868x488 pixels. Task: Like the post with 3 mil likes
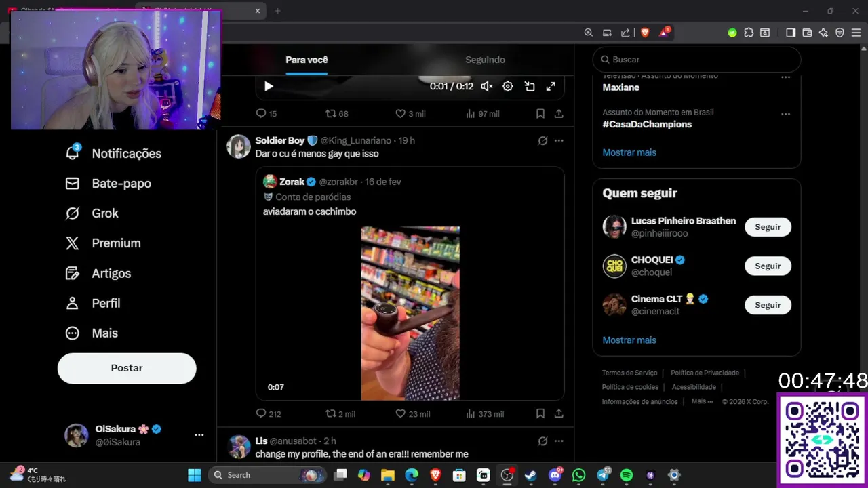[x=410, y=114]
